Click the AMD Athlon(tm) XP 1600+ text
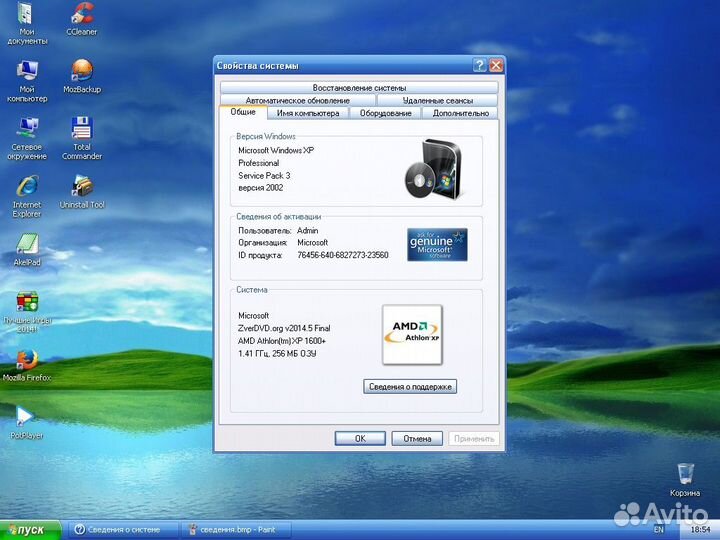 pos(281,341)
